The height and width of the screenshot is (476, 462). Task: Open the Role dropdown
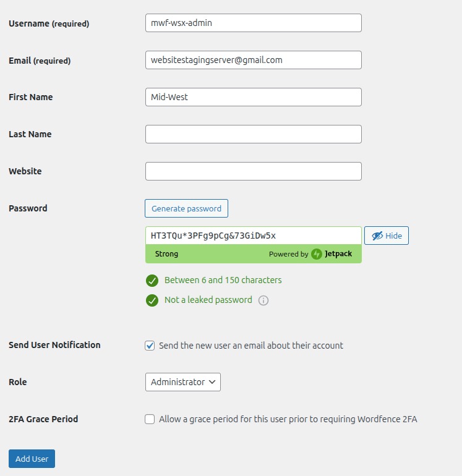tap(182, 382)
